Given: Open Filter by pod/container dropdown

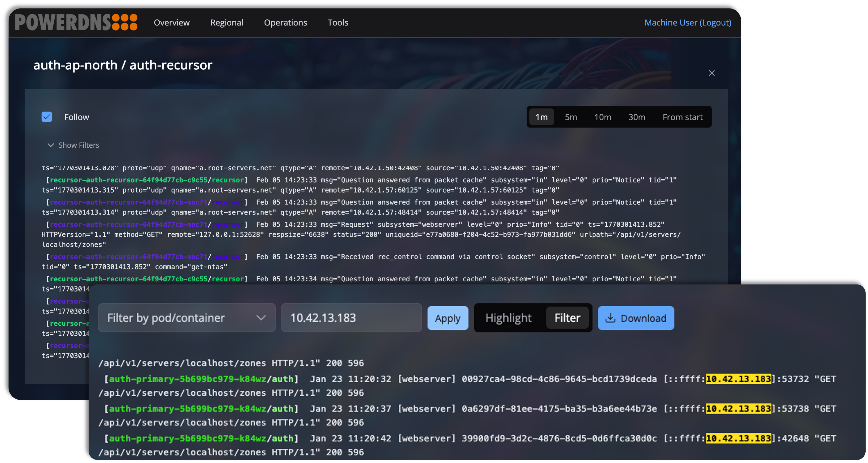Looking at the screenshot, I should click(187, 318).
